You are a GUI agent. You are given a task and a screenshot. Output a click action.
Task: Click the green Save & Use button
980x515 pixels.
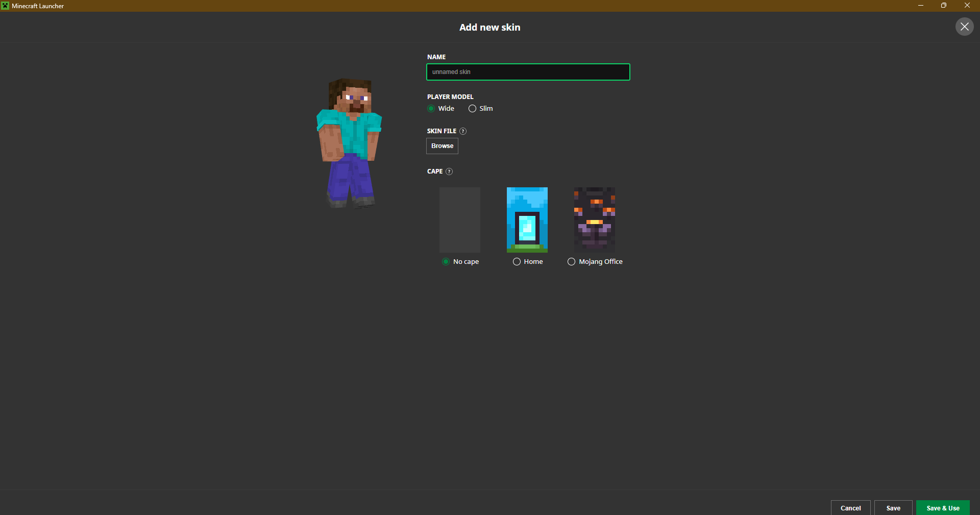[x=942, y=508]
